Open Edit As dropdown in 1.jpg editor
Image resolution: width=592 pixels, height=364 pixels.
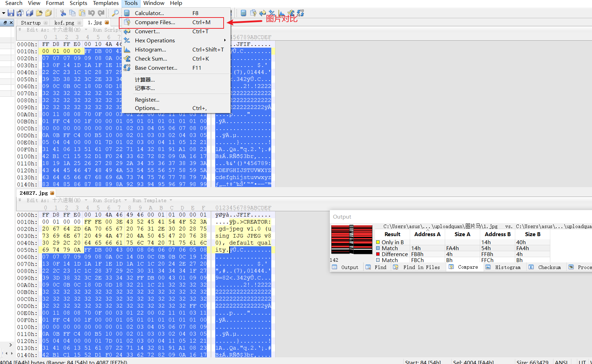[86, 30]
